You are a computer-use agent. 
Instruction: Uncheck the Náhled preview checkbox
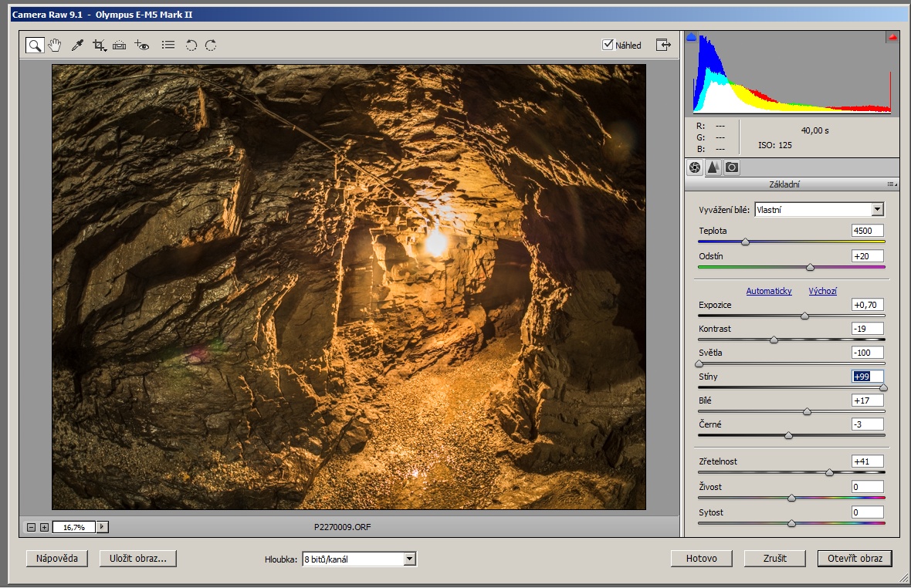point(608,45)
